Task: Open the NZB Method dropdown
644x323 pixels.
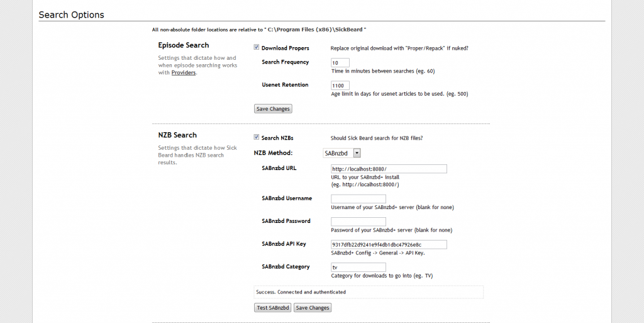Action: [341, 153]
